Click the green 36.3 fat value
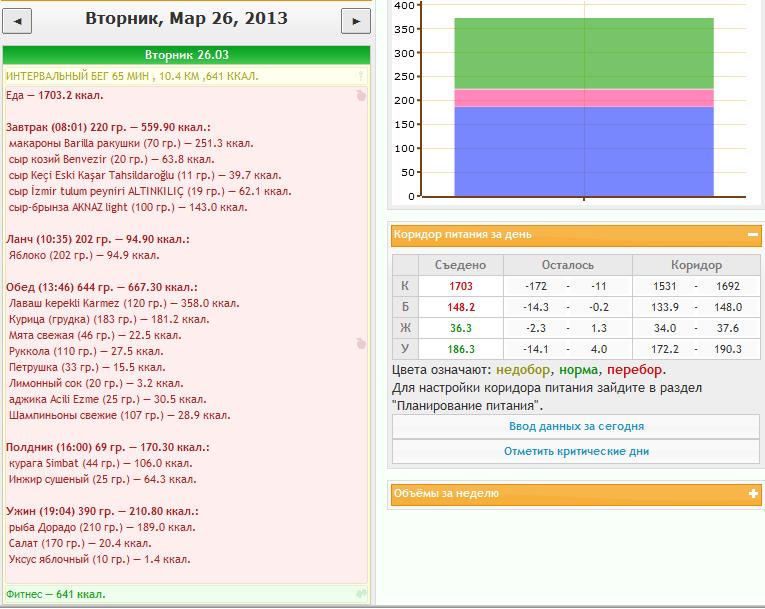The image size is (765, 609). click(461, 328)
